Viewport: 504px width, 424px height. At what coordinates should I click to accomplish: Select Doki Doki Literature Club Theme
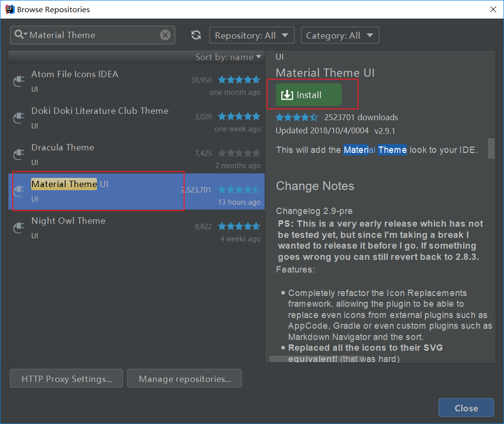(x=136, y=118)
